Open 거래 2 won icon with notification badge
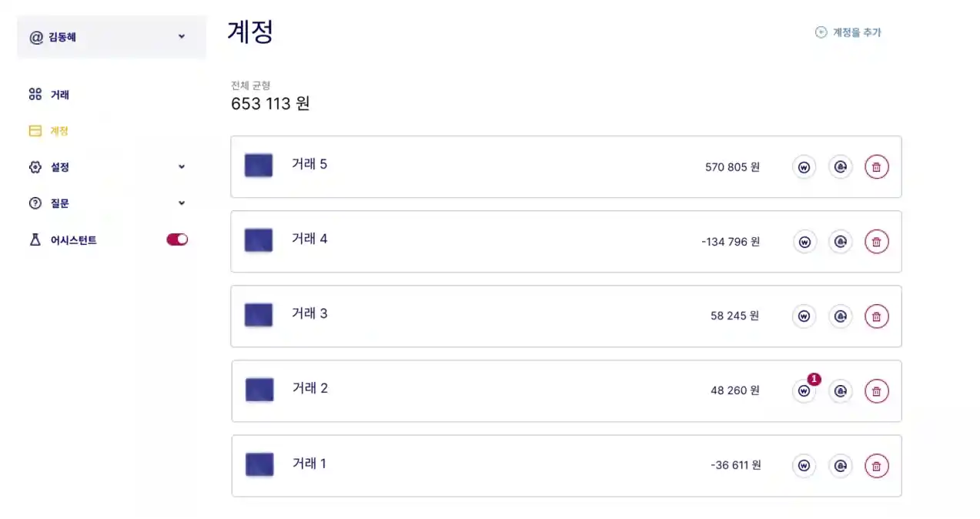The width and height of the screenshot is (980, 519). (x=804, y=391)
